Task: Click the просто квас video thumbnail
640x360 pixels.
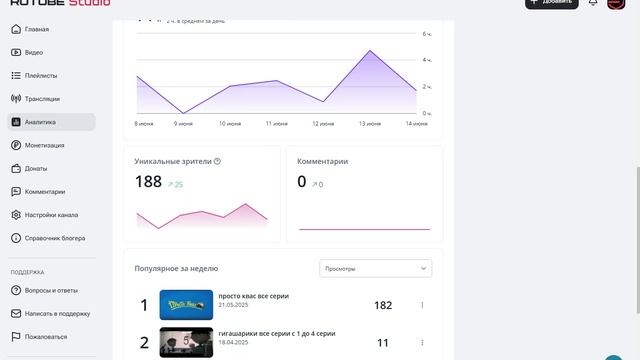Action: 186,305
